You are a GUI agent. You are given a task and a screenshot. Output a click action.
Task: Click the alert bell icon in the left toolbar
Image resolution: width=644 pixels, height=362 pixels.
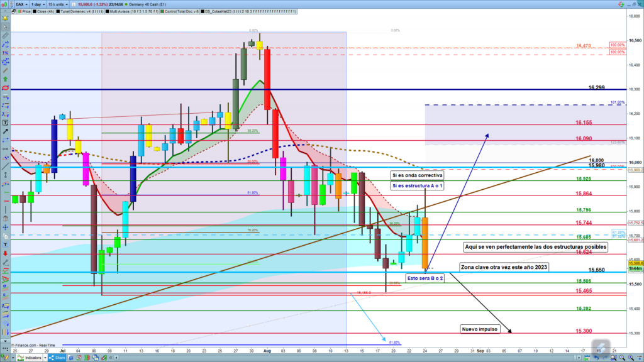[5, 19]
